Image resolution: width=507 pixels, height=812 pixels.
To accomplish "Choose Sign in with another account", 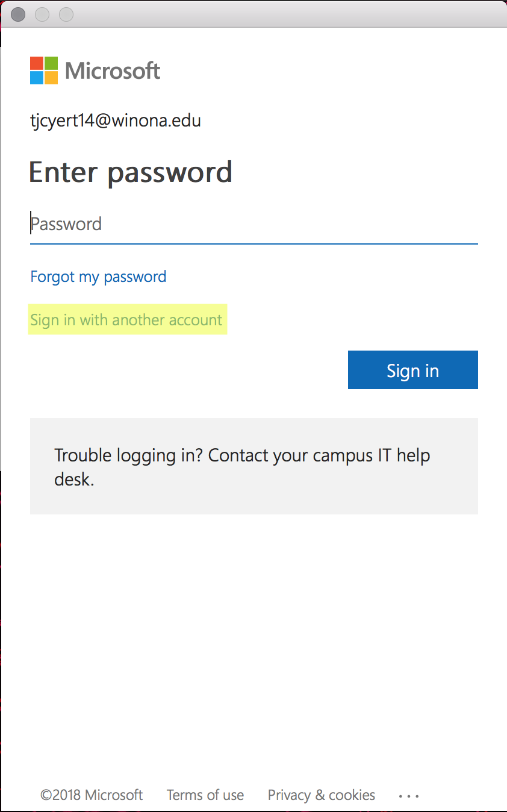I will tap(126, 320).
